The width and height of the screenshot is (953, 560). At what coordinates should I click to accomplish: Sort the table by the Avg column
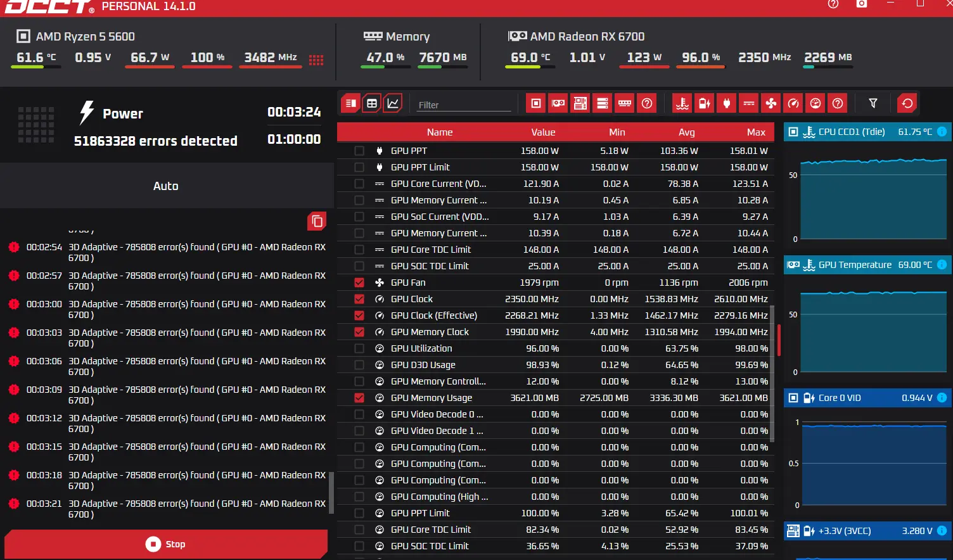click(x=687, y=132)
